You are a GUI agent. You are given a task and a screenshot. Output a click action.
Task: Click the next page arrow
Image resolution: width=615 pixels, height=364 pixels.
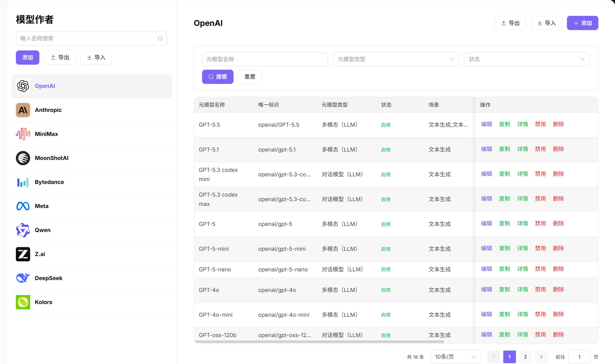pyautogui.click(x=541, y=357)
